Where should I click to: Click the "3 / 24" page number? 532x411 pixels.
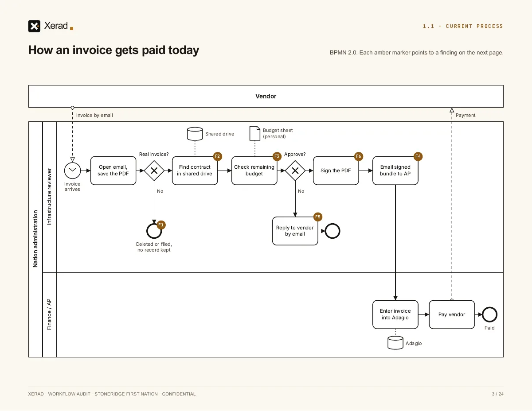point(497,394)
